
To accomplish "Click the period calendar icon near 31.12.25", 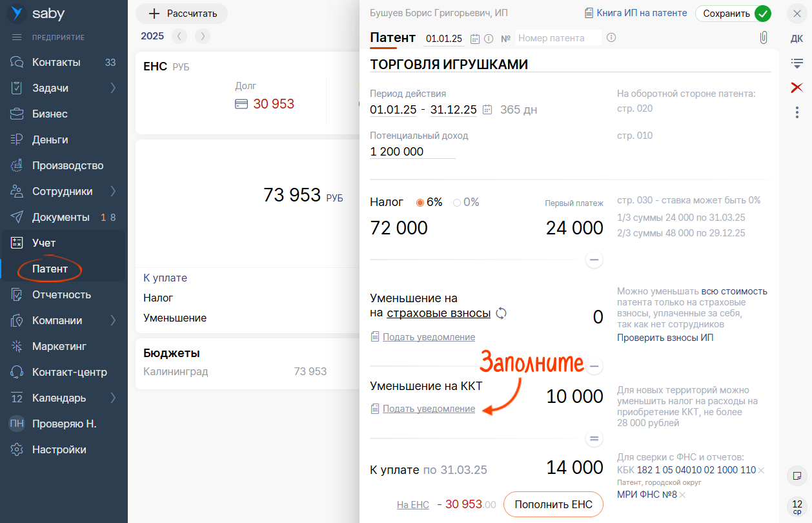I will [x=487, y=109].
